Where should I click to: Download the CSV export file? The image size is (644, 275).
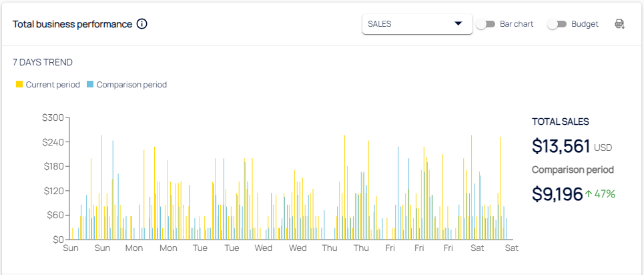(619, 24)
